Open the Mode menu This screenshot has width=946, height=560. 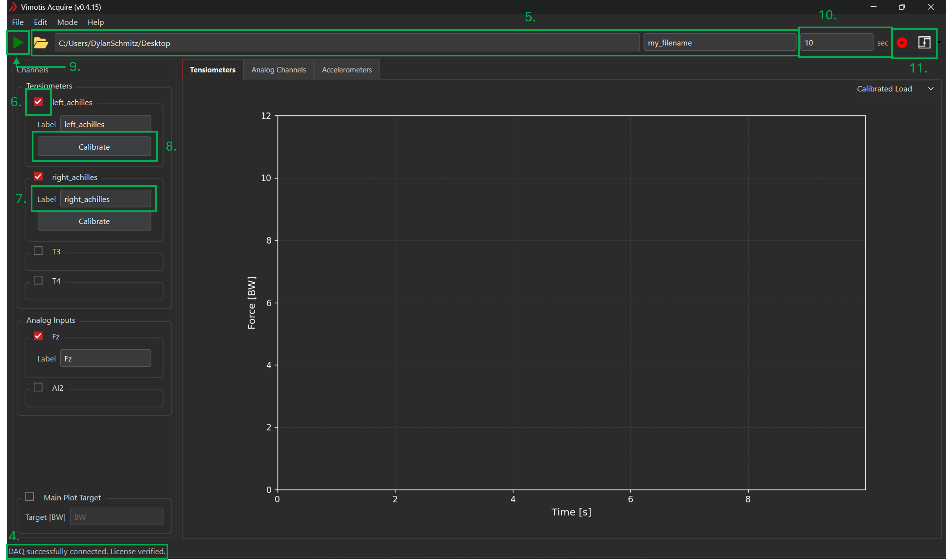pos(67,22)
